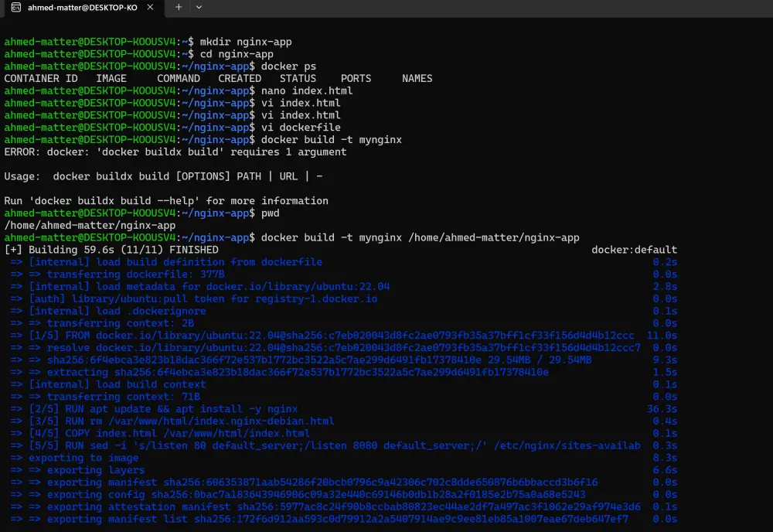
Task: Click 'load metadata for docker.io/library/ubuntu:22.04' line
Action: 199,286
